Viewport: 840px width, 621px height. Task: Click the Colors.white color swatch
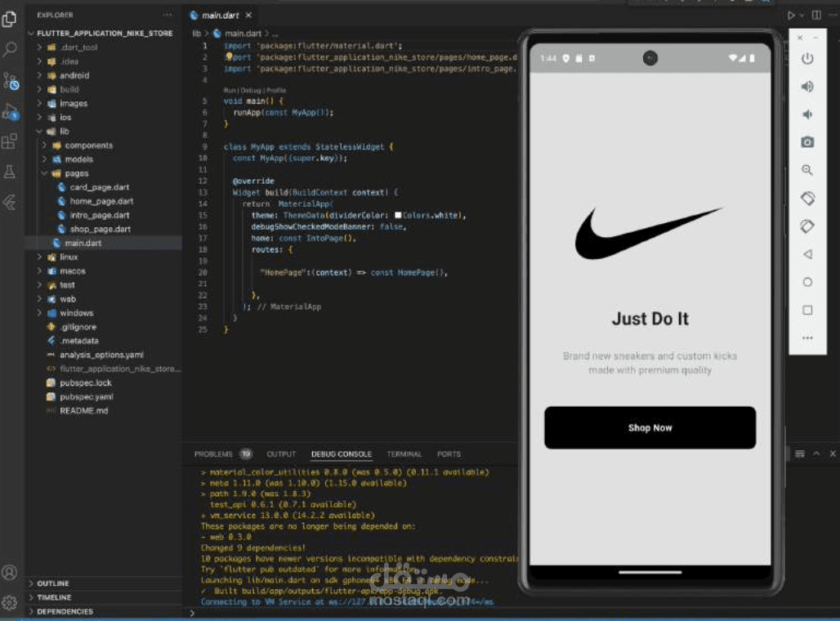(398, 215)
